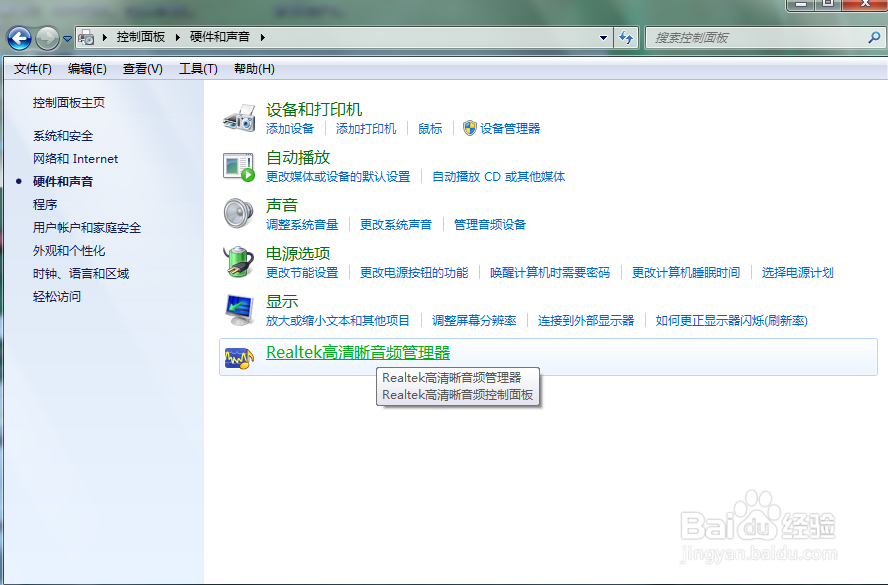Image resolution: width=888 pixels, height=585 pixels.
Task: Click the refresh button next to address bar
Action: coord(626,38)
